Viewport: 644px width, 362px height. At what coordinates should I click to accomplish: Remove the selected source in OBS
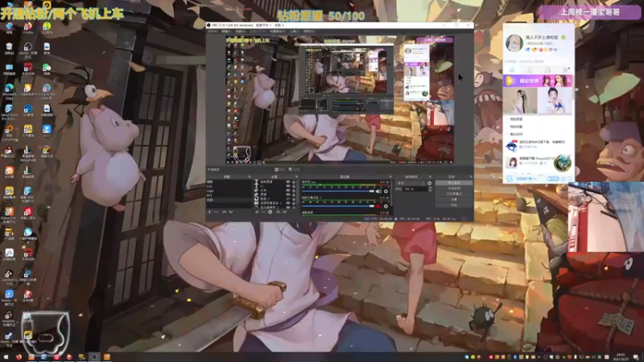pyautogui.click(x=264, y=212)
